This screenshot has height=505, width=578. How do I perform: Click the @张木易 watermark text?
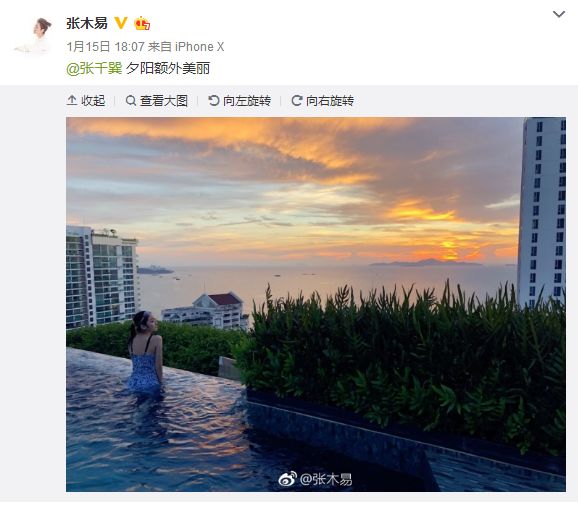tap(326, 479)
